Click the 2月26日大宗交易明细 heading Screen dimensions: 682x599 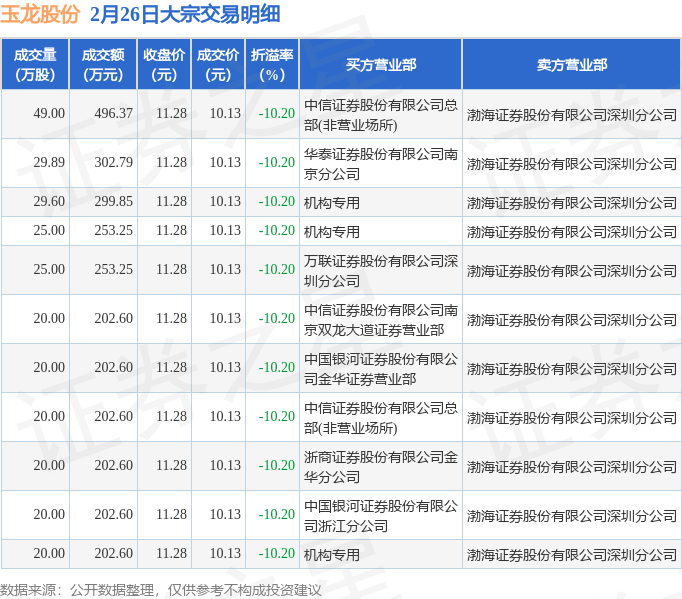point(185,14)
